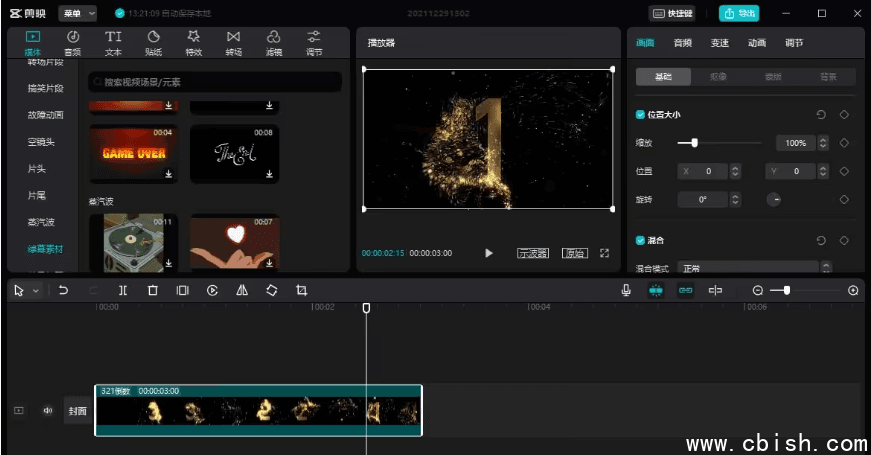Viewport: 871px width, 455px height.
Task: Select the split clip tool
Action: (122, 290)
